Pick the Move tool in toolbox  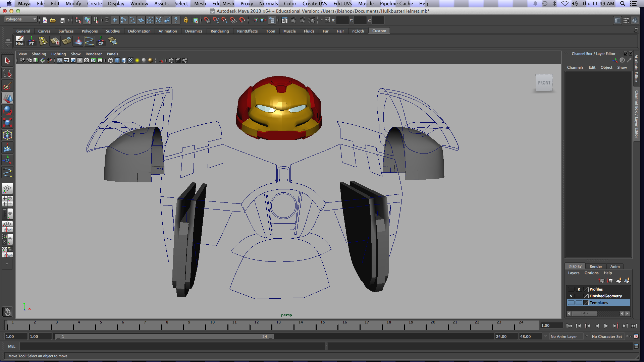click(7, 98)
